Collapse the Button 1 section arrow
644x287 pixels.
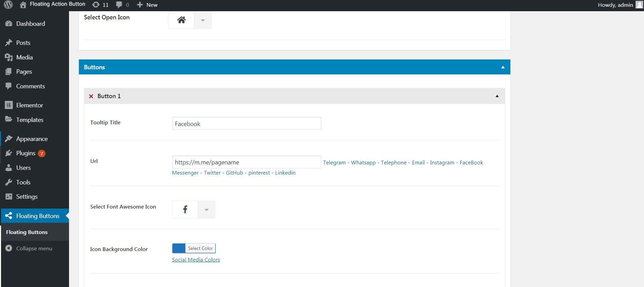(x=497, y=96)
